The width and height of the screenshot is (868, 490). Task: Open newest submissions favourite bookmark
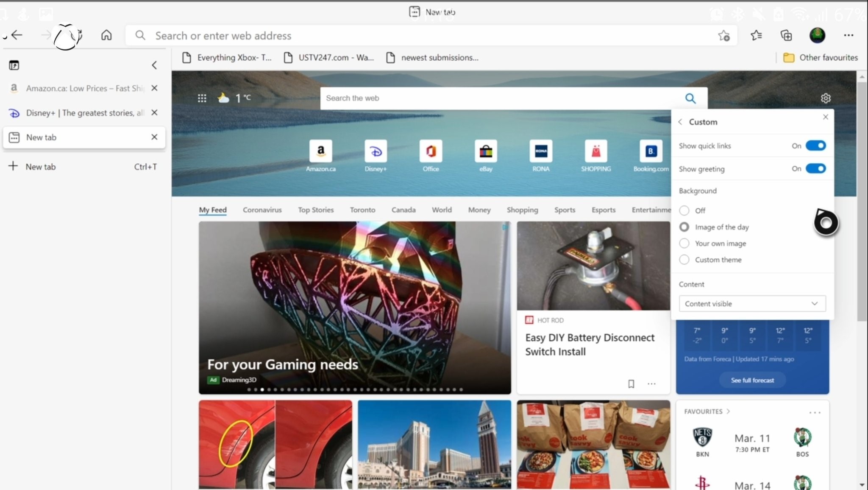432,58
